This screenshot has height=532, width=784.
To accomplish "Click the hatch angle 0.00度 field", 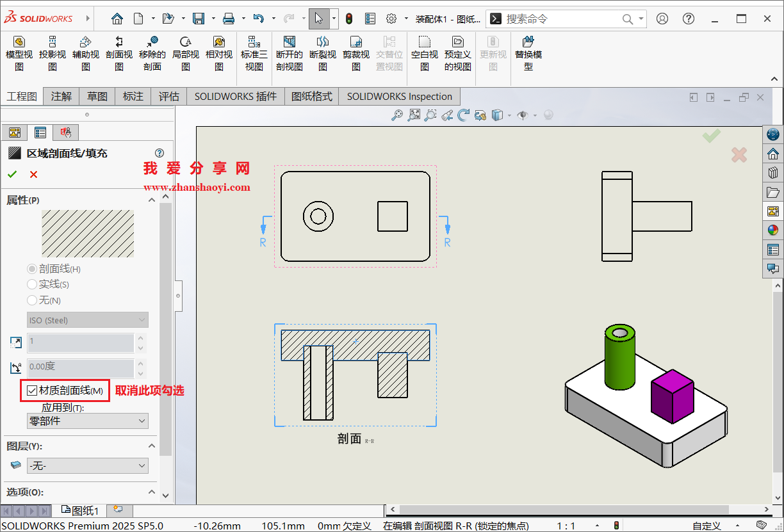I will (x=80, y=367).
